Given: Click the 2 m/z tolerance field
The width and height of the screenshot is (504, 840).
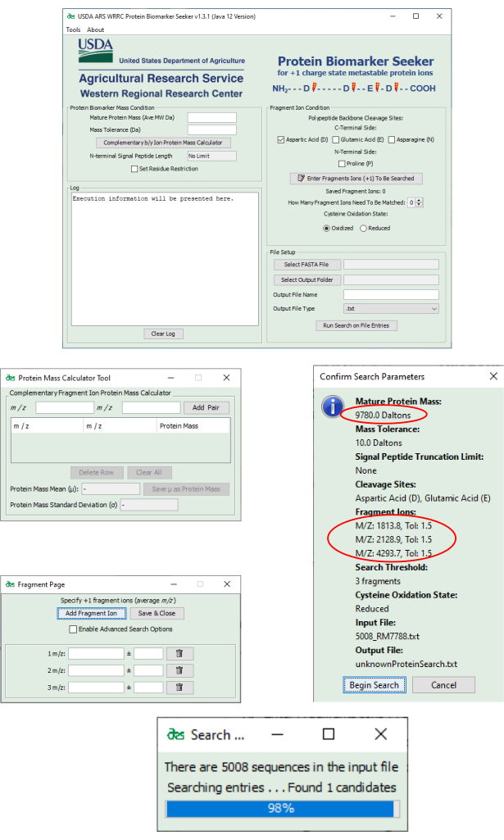Looking at the screenshot, I should click(x=148, y=670).
